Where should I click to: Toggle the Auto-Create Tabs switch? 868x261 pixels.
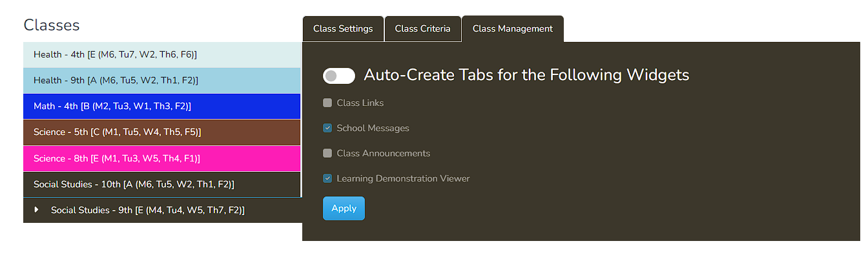click(x=339, y=76)
